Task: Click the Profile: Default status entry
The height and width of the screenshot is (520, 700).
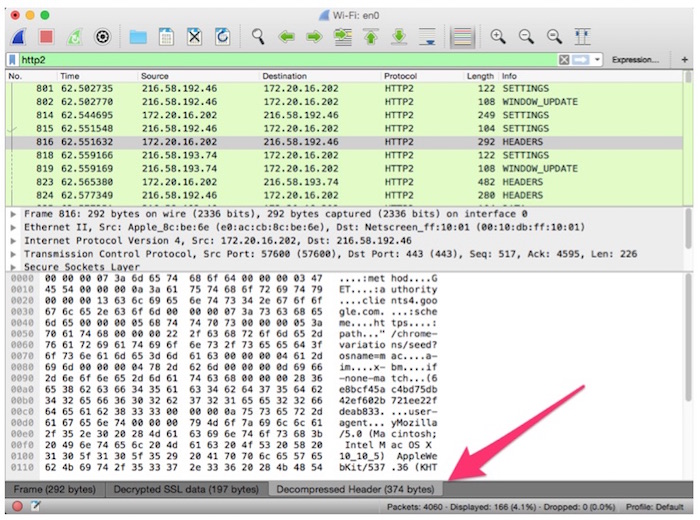Action: point(654,507)
